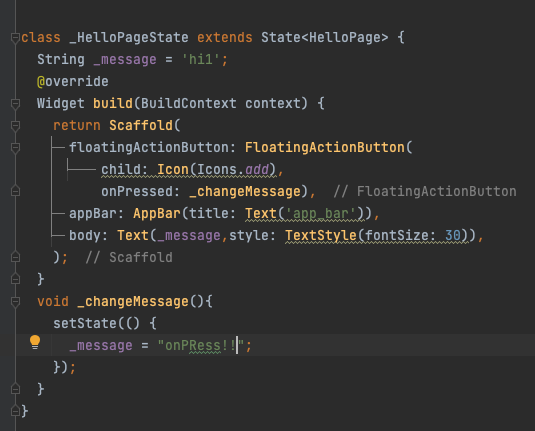Click _message in the setState assignment
Image resolution: width=535 pixels, height=431 pixels.
coord(101,345)
